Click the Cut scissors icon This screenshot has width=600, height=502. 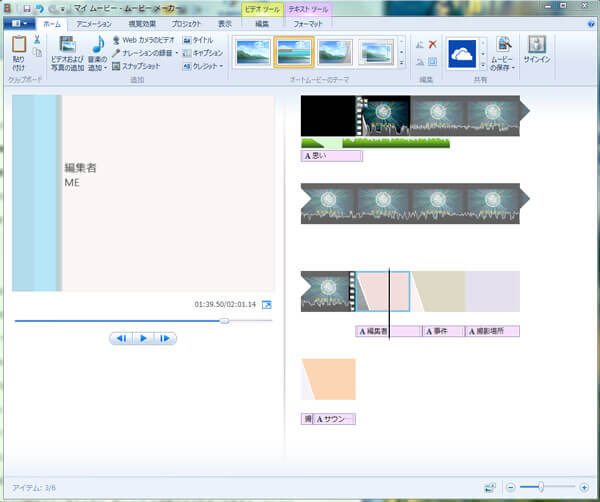pos(37,39)
